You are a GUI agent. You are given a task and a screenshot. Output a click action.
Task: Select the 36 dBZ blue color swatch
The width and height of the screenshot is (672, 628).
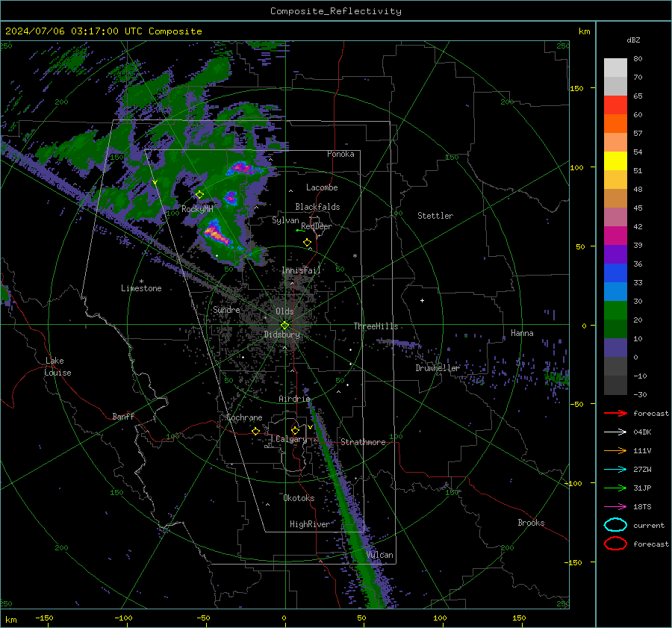[615, 273]
